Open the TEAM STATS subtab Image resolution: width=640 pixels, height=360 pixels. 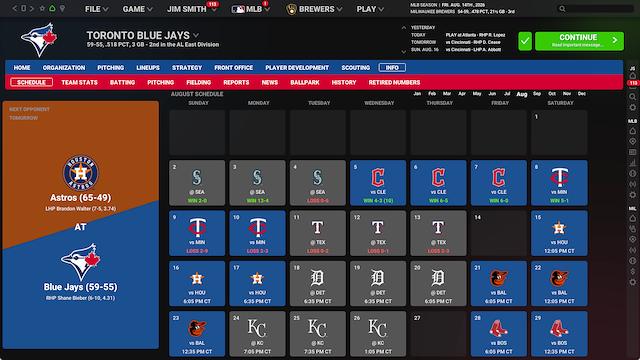click(x=79, y=82)
